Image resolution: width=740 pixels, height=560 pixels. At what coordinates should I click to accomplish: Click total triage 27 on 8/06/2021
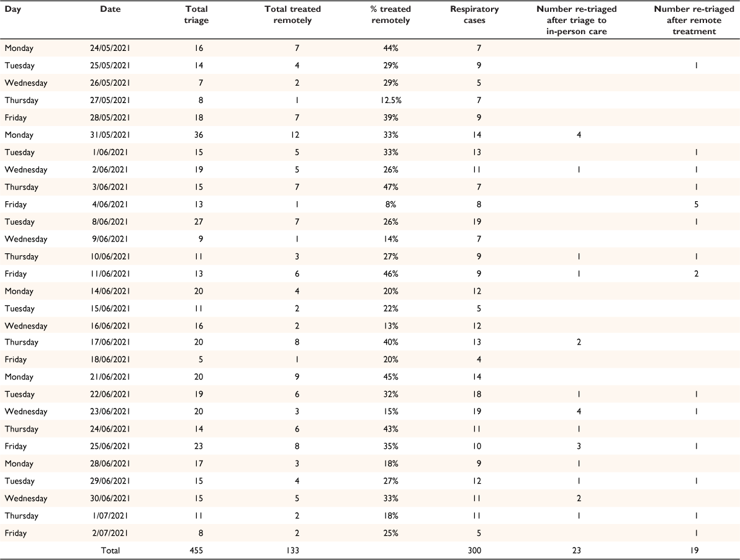(x=199, y=222)
